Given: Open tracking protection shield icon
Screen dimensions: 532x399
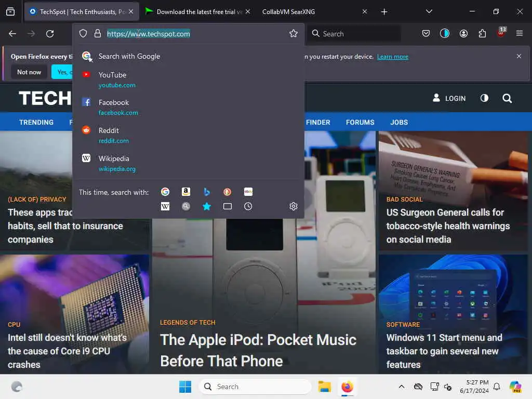Looking at the screenshot, I should (83, 33).
